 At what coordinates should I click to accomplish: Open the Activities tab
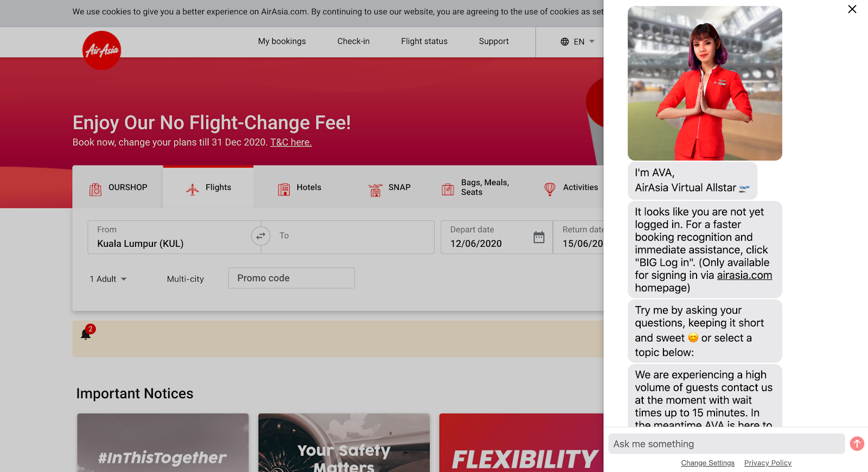tap(571, 187)
